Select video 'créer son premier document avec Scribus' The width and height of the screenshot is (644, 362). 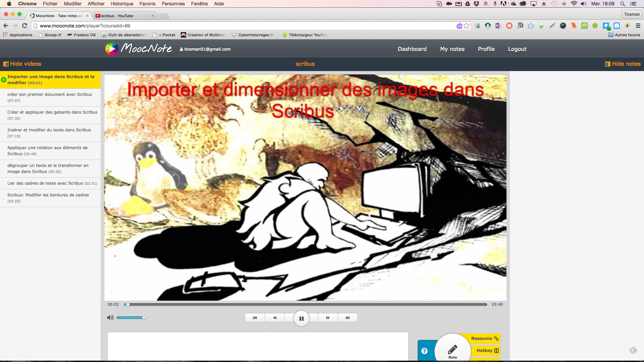[x=50, y=98]
